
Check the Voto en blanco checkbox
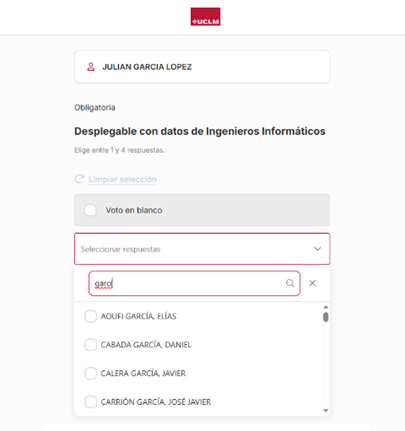tap(90, 210)
